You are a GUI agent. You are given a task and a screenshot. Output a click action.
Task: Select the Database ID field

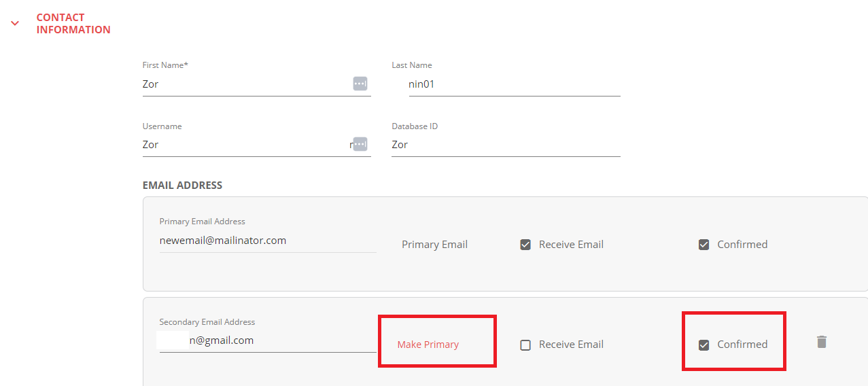506,145
